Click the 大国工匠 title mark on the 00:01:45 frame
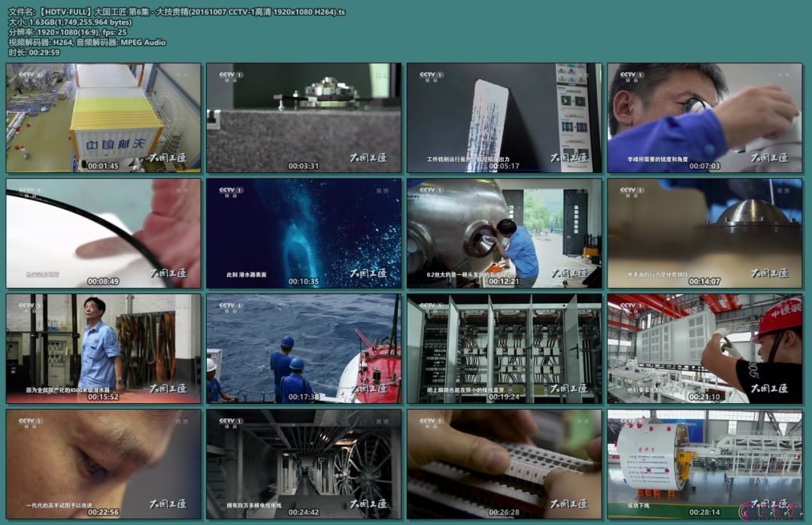This screenshot has width=812, height=525. click(168, 157)
